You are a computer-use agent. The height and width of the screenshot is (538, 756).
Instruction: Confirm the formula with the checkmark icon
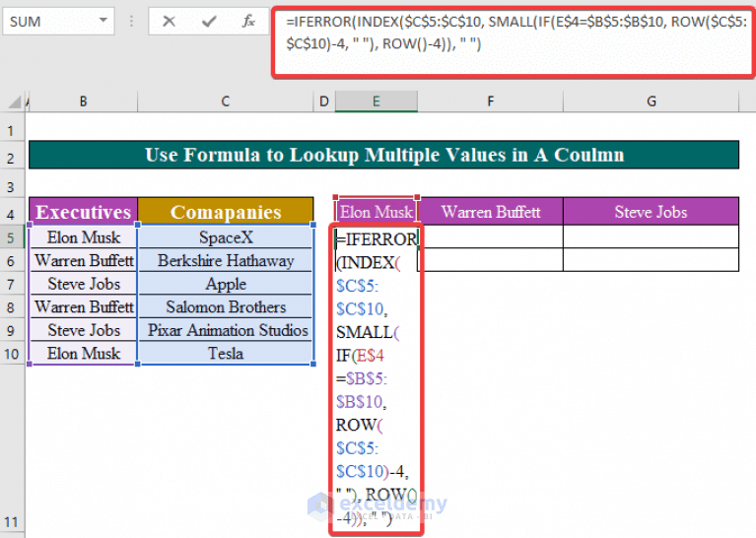(209, 22)
